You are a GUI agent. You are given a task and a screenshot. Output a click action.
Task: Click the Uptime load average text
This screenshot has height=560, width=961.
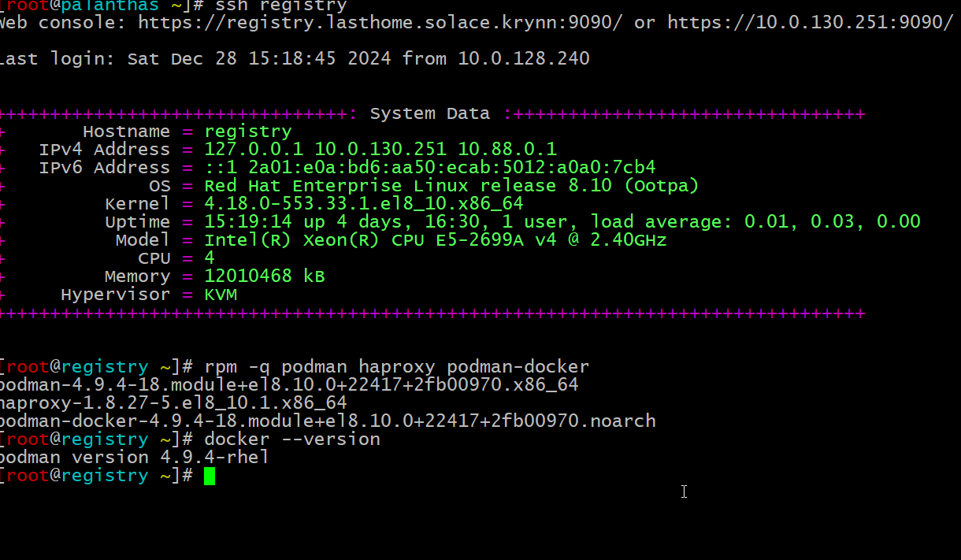pos(755,222)
